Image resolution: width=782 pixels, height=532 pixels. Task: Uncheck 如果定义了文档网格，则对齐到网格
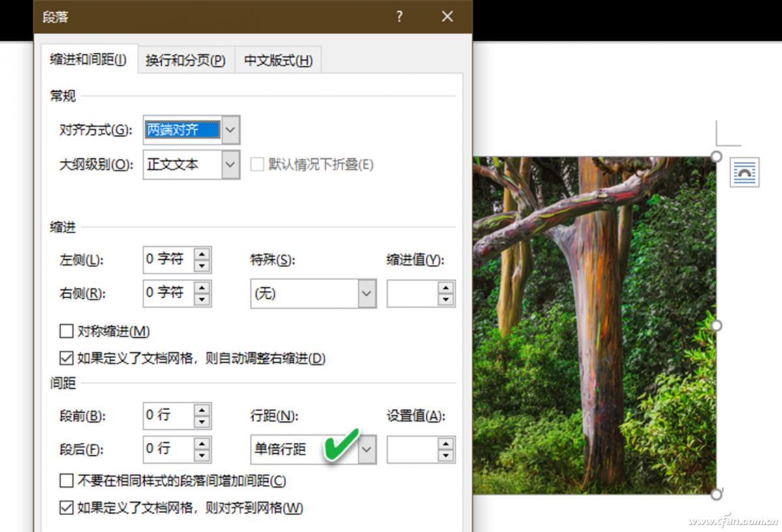point(66,508)
